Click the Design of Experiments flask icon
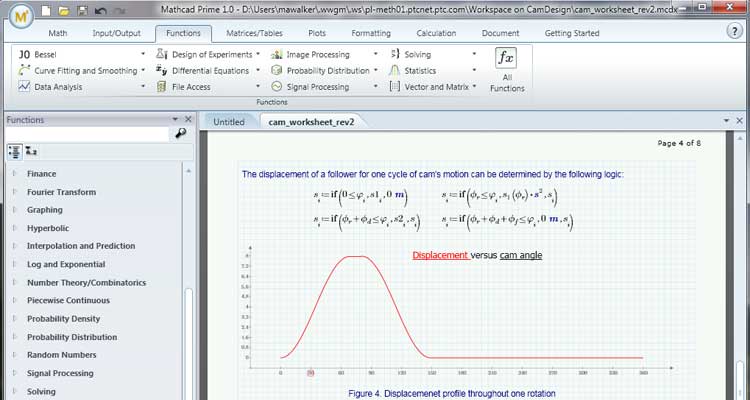The width and height of the screenshot is (750, 400). (162, 54)
